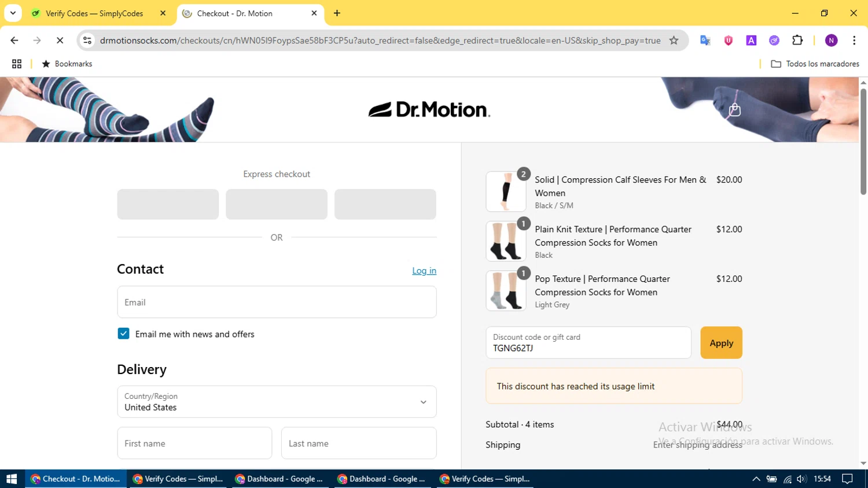Image resolution: width=868 pixels, height=488 pixels.
Task: Open second Dashboard - Google taskbar window
Action: [x=382, y=479]
